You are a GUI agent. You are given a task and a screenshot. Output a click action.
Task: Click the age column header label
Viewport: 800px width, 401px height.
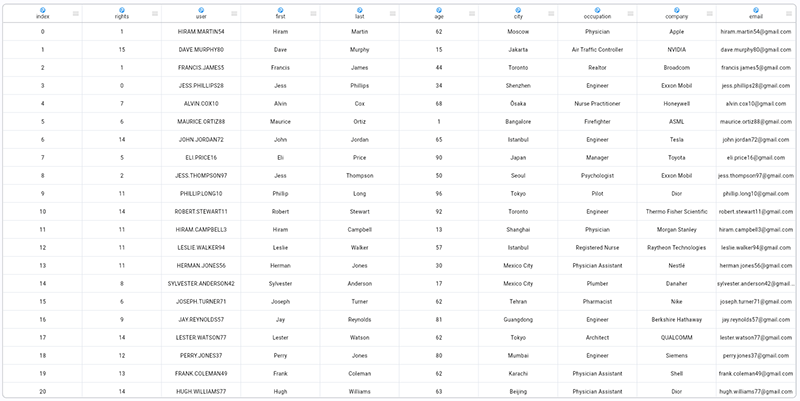pos(439,18)
